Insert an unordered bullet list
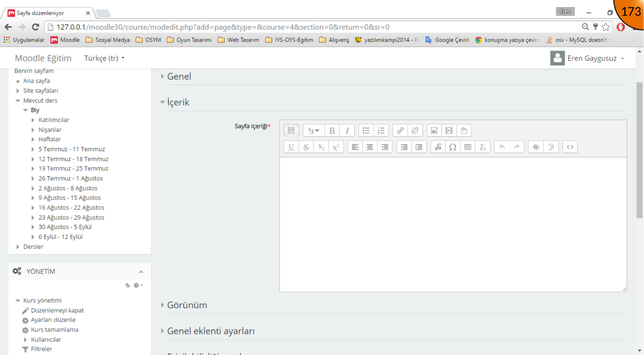Image resolution: width=644 pixels, height=362 pixels. [366, 130]
